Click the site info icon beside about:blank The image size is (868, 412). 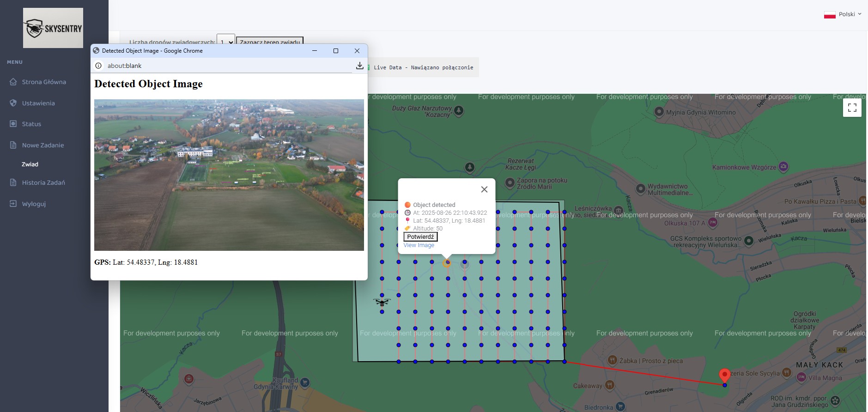pos(98,66)
